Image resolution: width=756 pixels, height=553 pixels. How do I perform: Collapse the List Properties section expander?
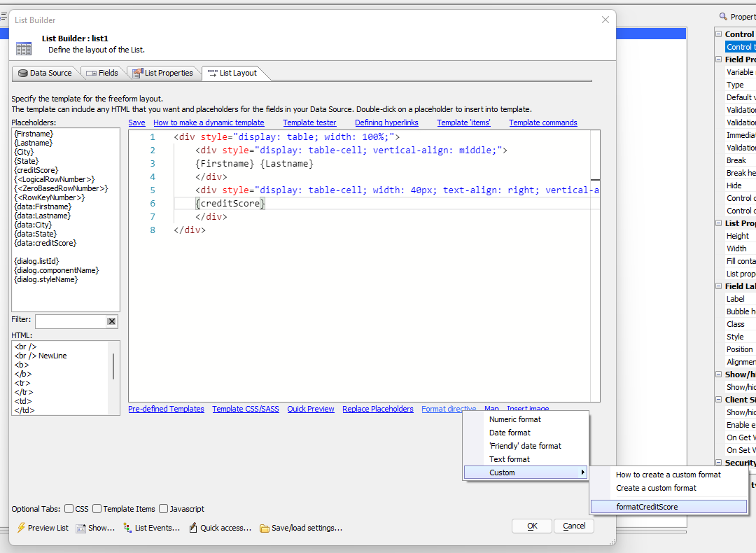point(718,223)
